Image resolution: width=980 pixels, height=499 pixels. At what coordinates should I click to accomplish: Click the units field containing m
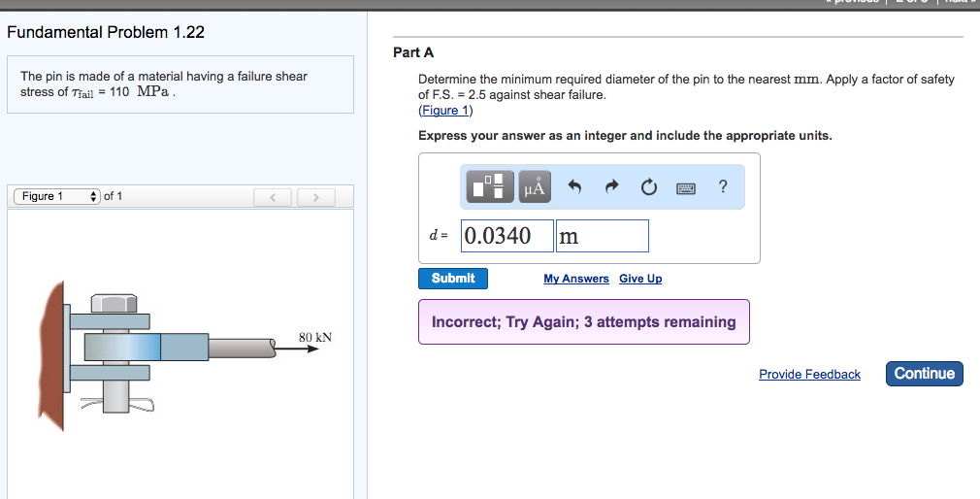coord(603,236)
